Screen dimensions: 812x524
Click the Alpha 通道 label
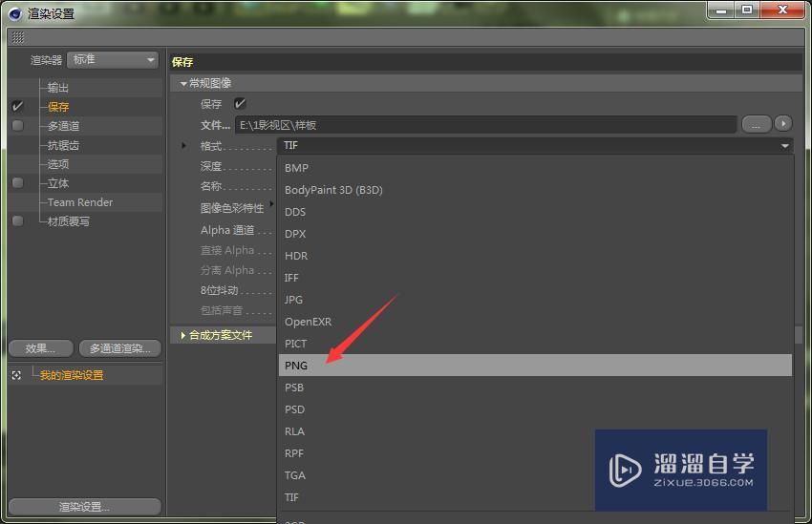pyautogui.click(x=226, y=230)
